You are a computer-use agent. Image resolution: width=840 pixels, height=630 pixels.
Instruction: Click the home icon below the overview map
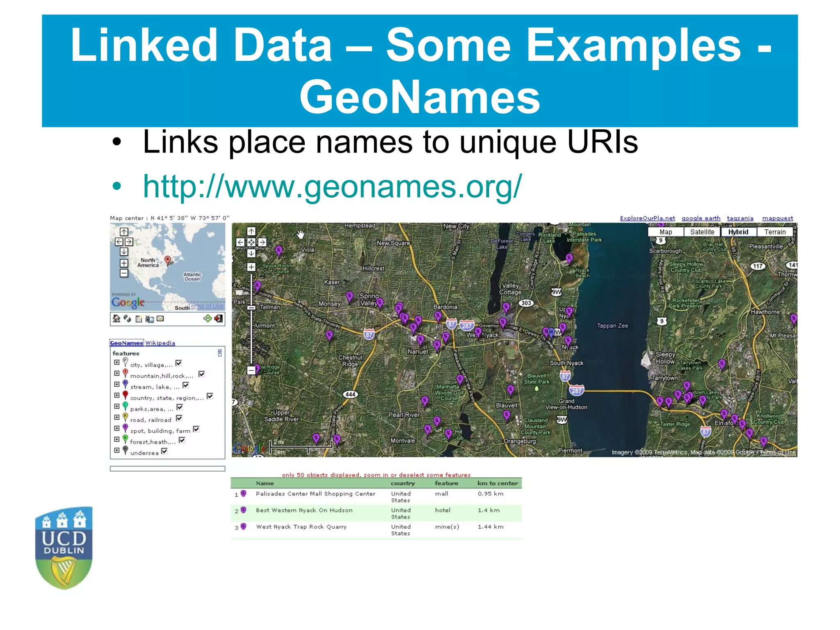tap(116, 318)
